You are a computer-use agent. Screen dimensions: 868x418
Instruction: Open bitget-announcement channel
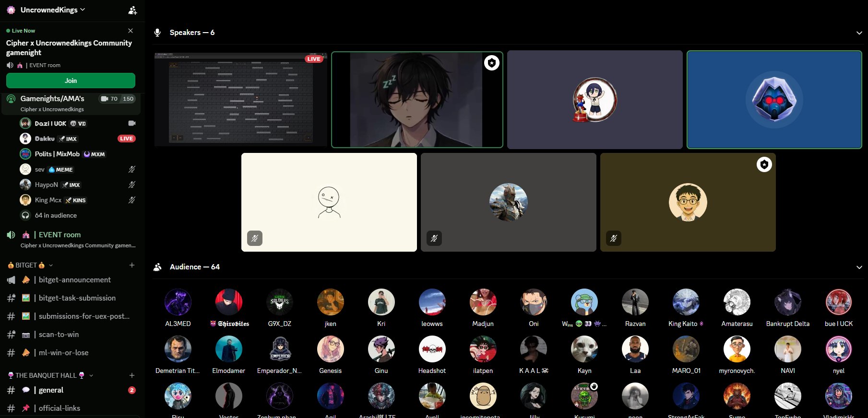(x=71, y=280)
